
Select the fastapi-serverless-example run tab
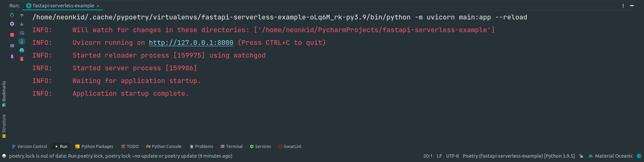click(63, 6)
